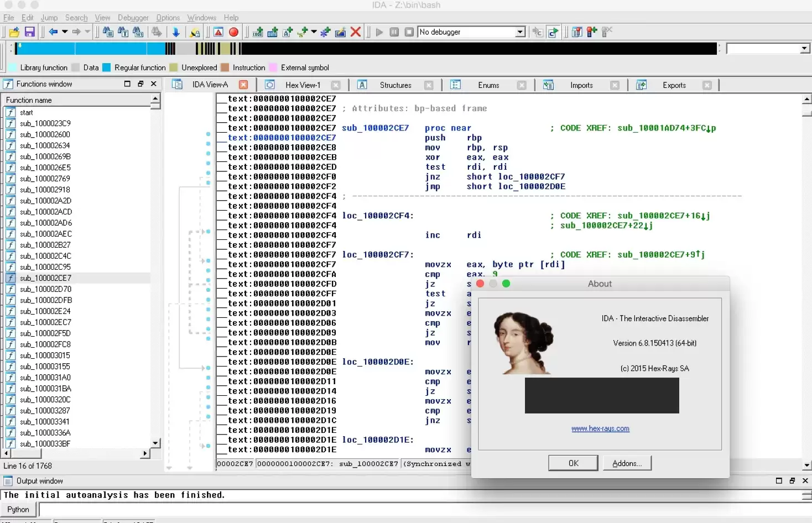
Task: Save the database with the floppy icon
Action: [x=30, y=32]
